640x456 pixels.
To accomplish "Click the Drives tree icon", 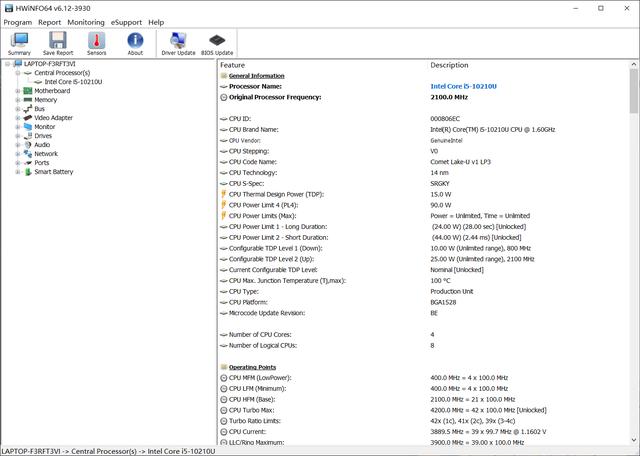I will pos(28,136).
